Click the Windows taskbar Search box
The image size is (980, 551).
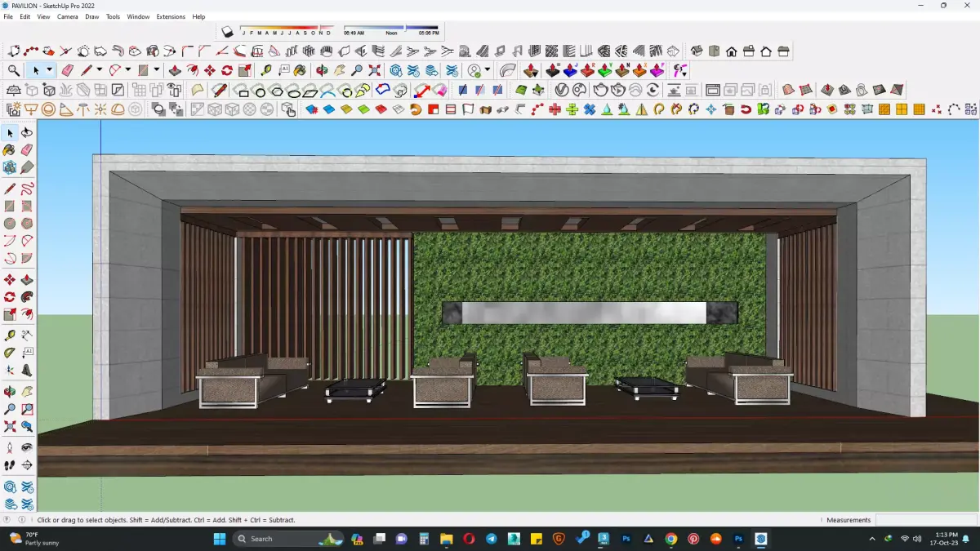pos(287,539)
